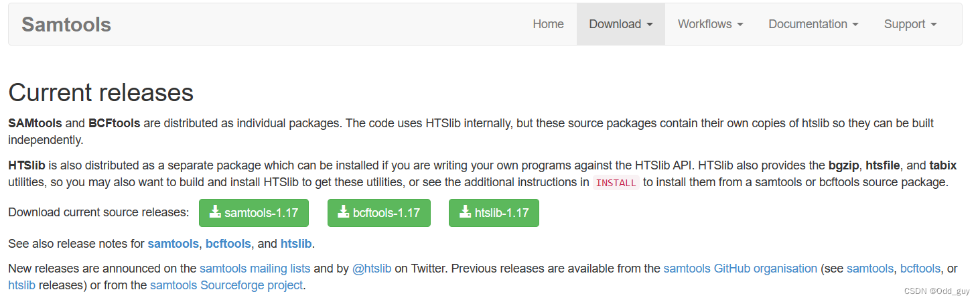Image resolution: width=980 pixels, height=302 pixels.
Task: Open samtools release notes link
Action: 173,243
